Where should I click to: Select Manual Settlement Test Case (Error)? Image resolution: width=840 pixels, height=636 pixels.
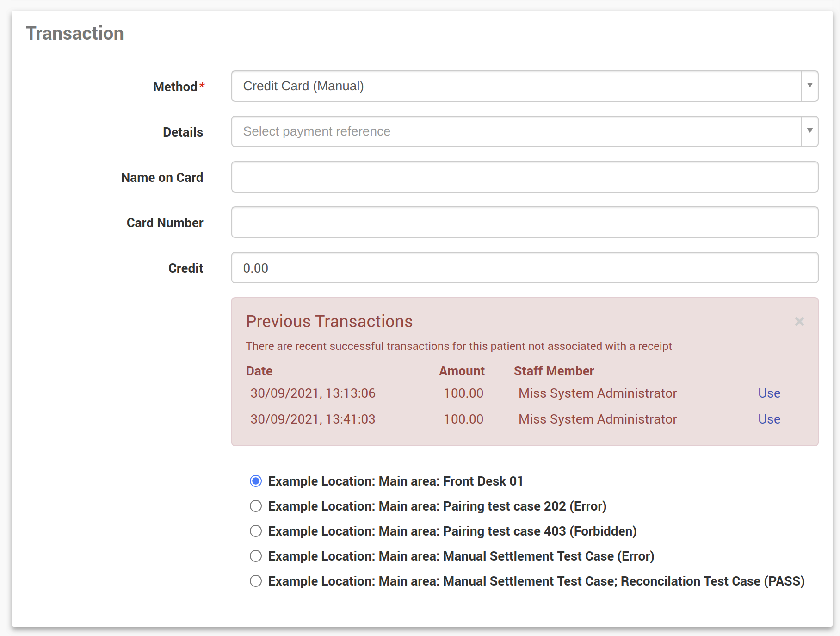pos(256,556)
